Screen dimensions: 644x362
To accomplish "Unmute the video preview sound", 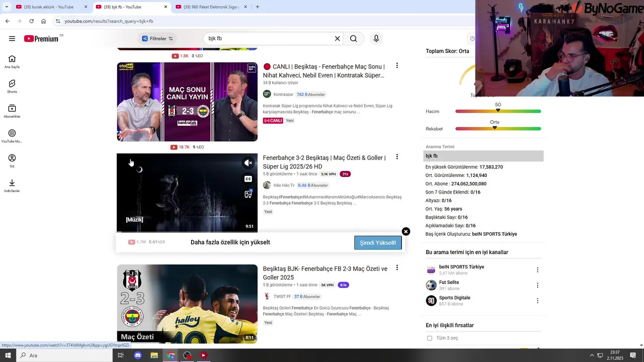I will 248,163.
